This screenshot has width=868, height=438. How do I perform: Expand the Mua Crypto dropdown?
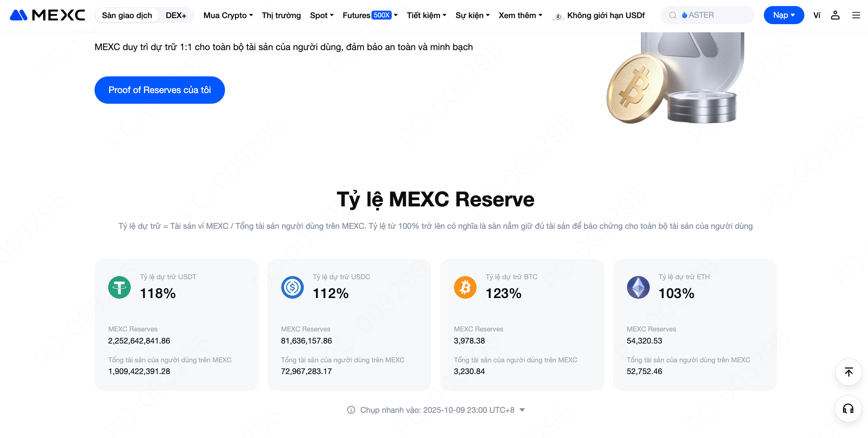(x=228, y=15)
